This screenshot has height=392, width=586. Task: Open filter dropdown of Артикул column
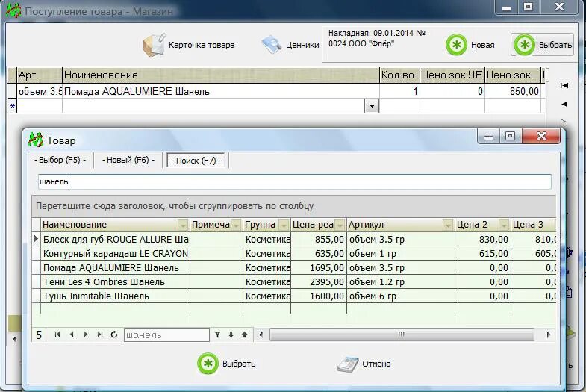pos(447,225)
